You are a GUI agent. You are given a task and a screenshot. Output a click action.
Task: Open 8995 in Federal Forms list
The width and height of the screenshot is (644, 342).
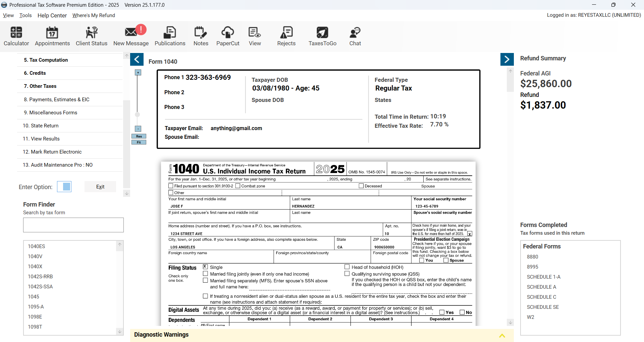532,267
